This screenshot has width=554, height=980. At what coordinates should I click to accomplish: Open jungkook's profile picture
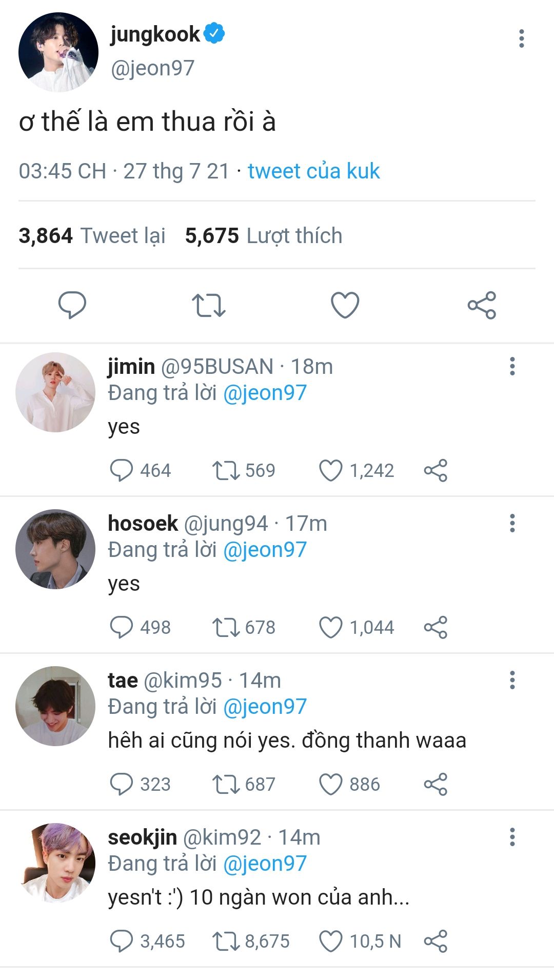58,52
